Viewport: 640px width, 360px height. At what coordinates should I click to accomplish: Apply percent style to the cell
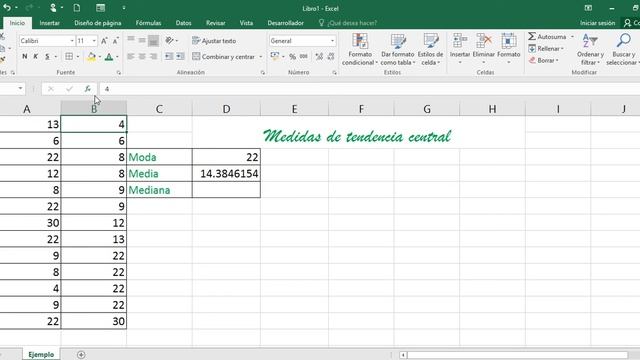point(293,56)
